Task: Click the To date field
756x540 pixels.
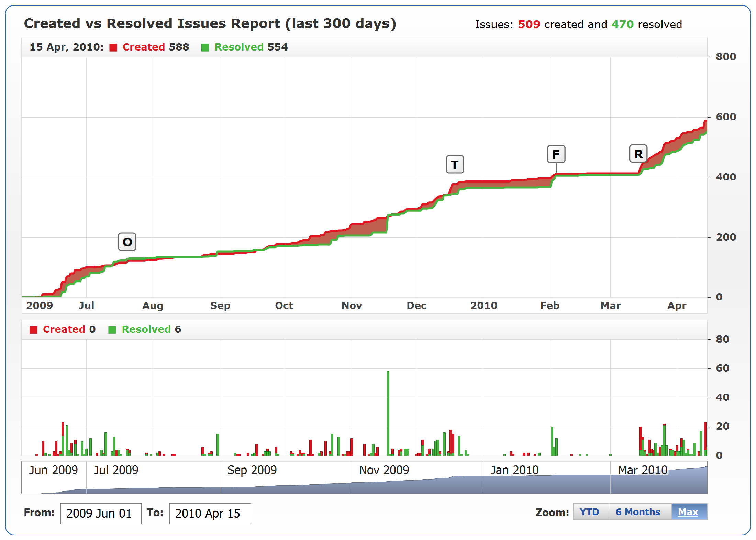Action: [210, 514]
